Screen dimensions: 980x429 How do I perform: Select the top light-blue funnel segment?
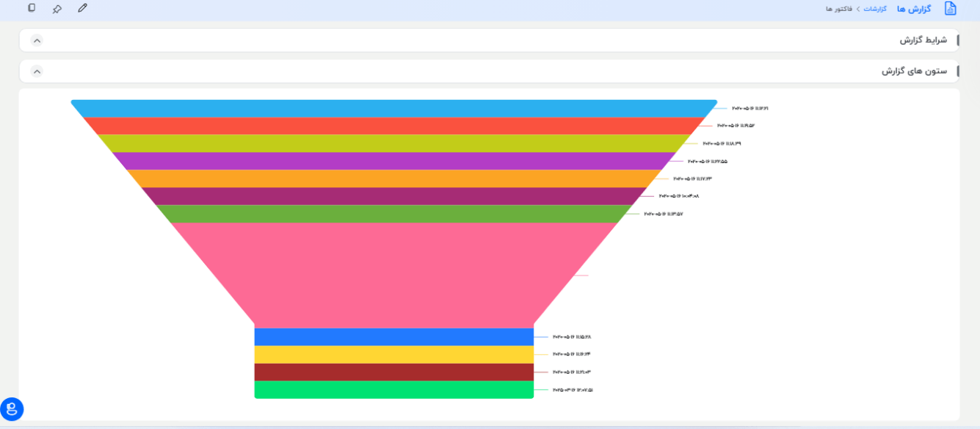[x=393, y=108]
